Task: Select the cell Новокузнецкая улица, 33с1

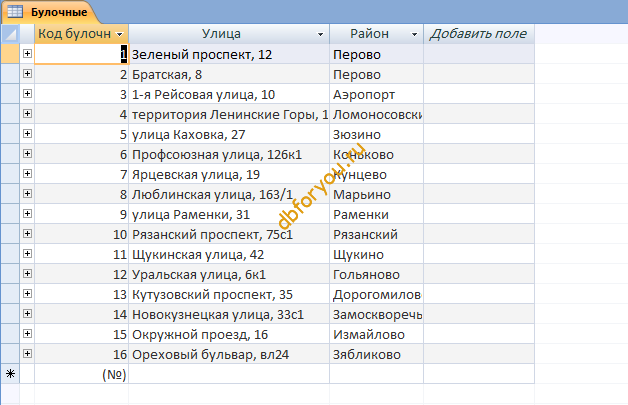Action: click(x=229, y=314)
